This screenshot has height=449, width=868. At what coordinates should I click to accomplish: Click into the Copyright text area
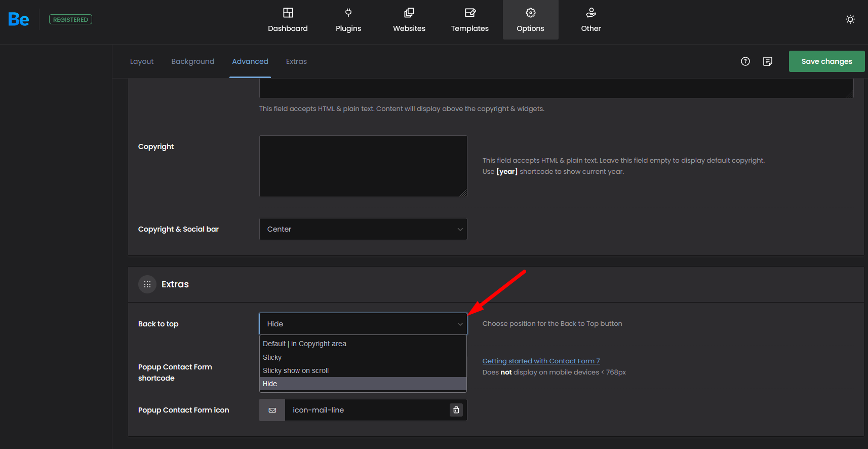click(x=363, y=166)
